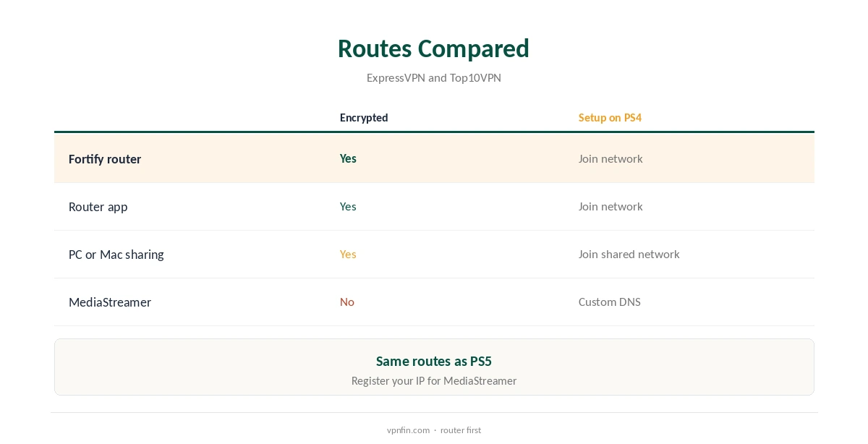The width and height of the screenshot is (868, 444).
Task: Click the Routes Compared heading
Action: pos(433,48)
